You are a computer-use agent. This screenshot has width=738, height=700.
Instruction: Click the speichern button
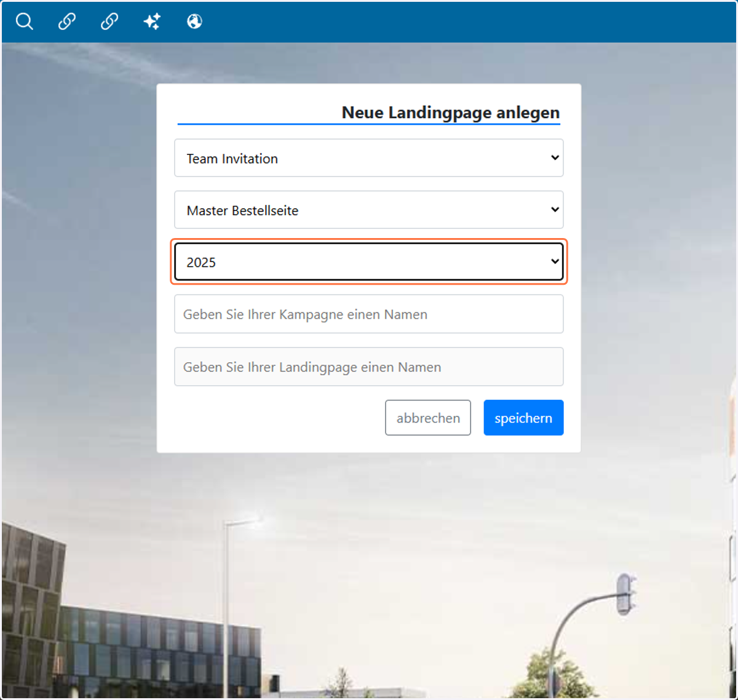click(523, 418)
